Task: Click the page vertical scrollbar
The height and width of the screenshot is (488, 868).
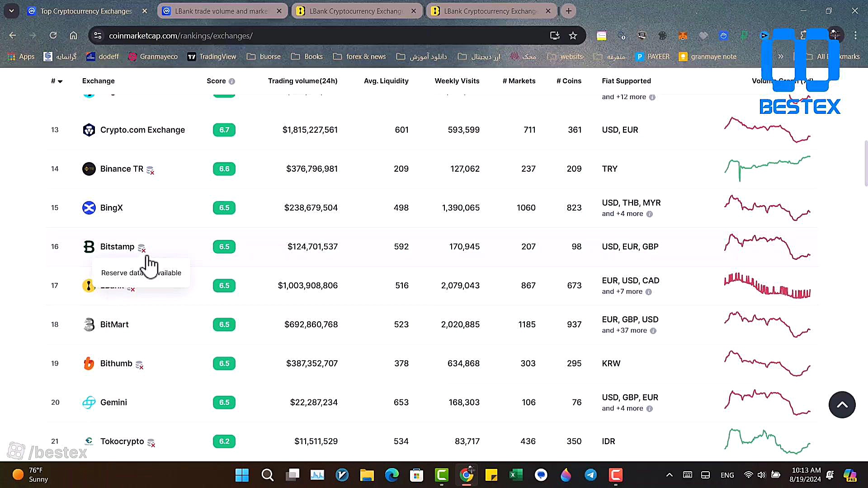Action: tap(866, 164)
